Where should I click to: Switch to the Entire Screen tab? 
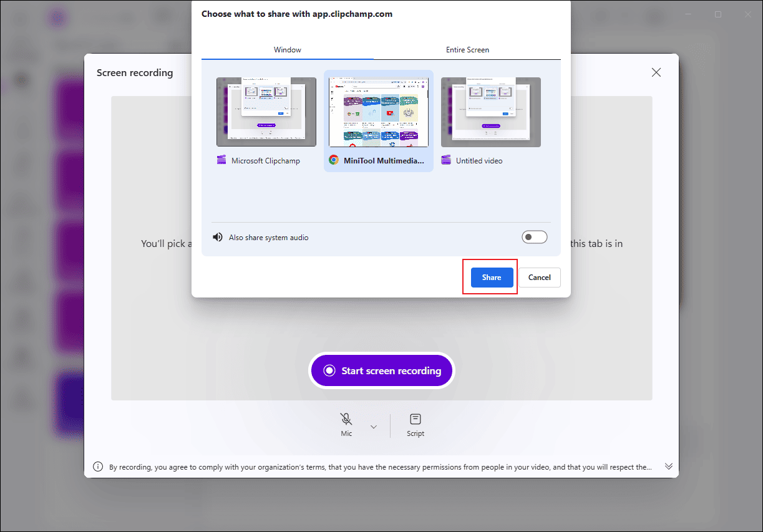pos(467,49)
